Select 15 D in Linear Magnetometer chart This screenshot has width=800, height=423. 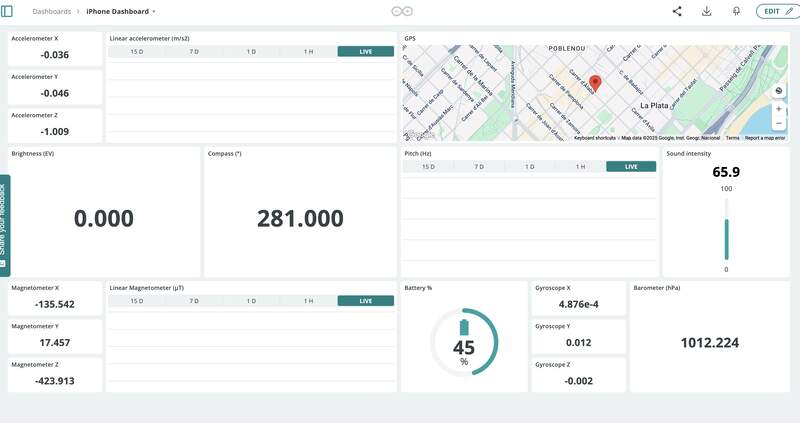(137, 301)
